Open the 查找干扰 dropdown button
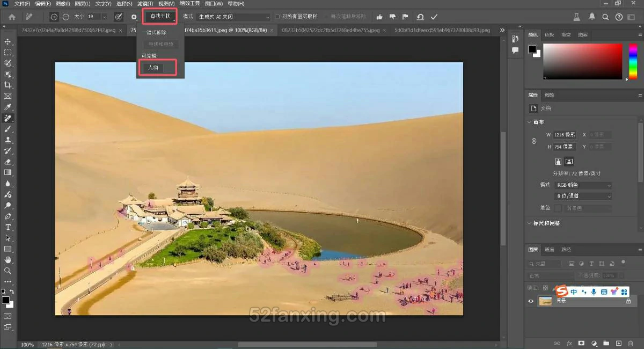The width and height of the screenshot is (644, 349). point(160,16)
